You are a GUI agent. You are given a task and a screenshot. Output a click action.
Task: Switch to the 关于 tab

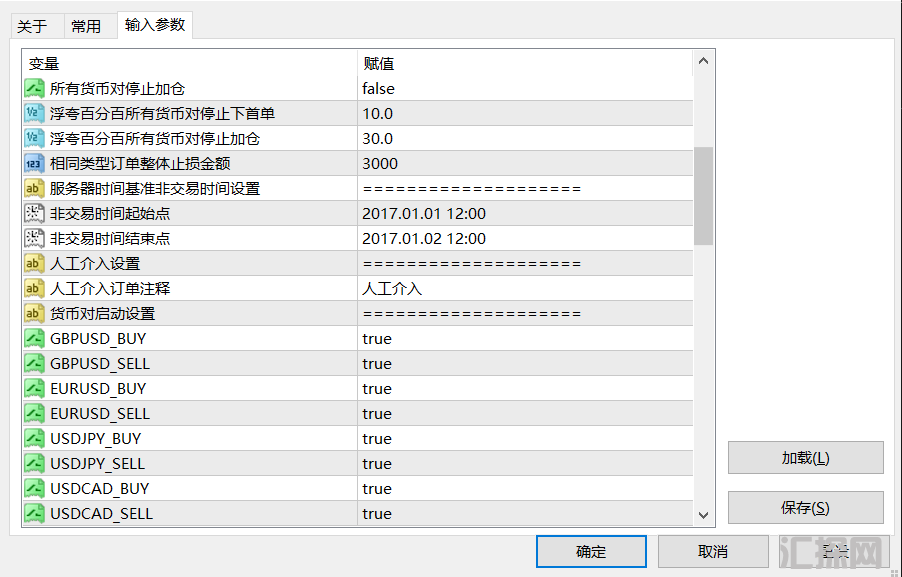click(32, 27)
